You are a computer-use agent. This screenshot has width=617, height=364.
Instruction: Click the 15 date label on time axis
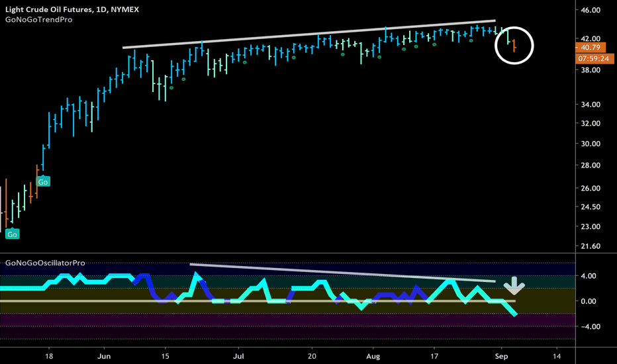[x=166, y=356]
